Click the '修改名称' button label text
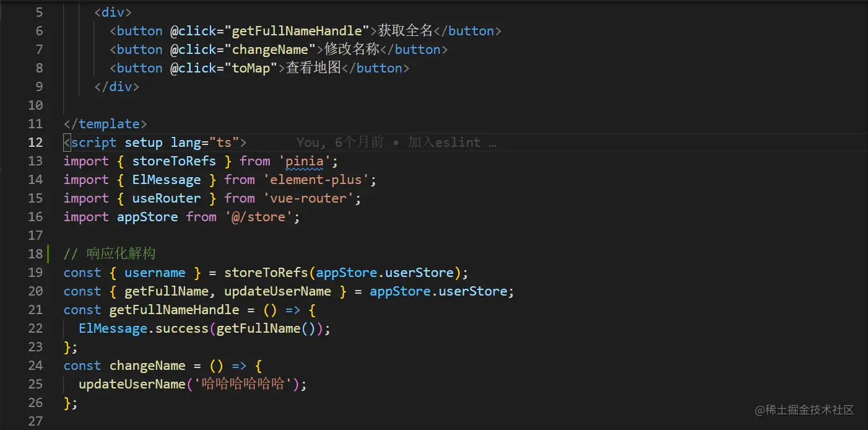Viewport: 868px width, 430px height. [x=352, y=50]
